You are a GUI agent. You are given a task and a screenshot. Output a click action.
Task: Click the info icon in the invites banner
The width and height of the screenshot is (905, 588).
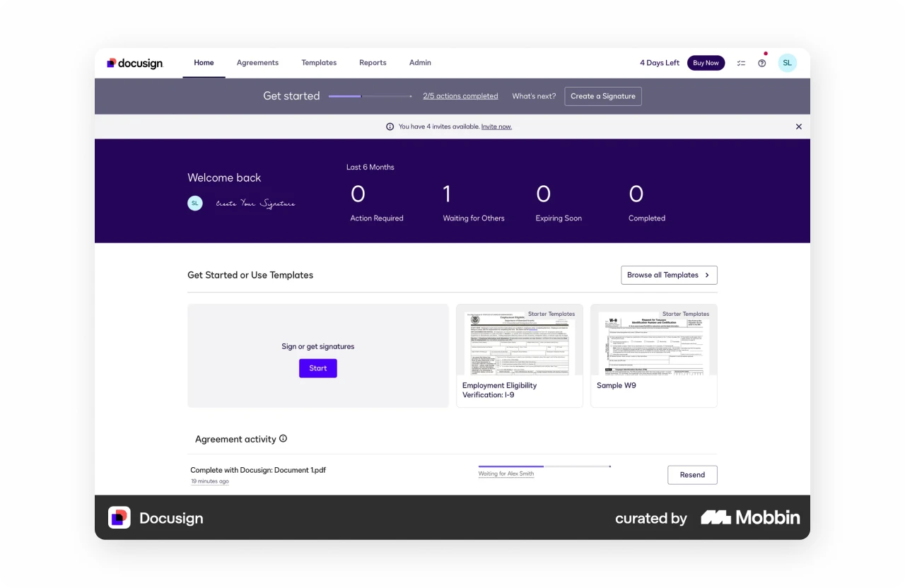point(390,127)
